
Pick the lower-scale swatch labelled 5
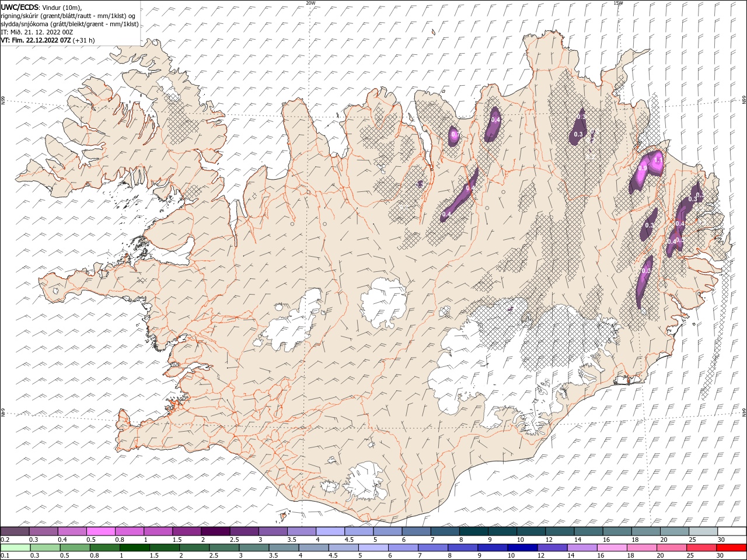pos(372,548)
